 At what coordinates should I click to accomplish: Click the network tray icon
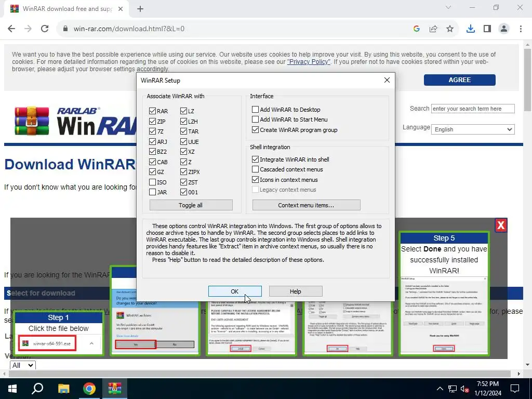click(x=453, y=389)
